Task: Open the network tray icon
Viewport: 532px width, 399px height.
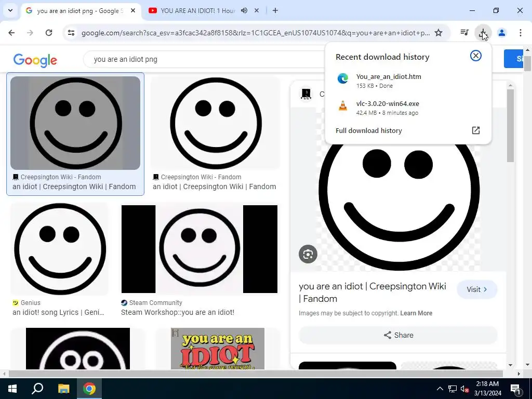Action: tap(452, 389)
